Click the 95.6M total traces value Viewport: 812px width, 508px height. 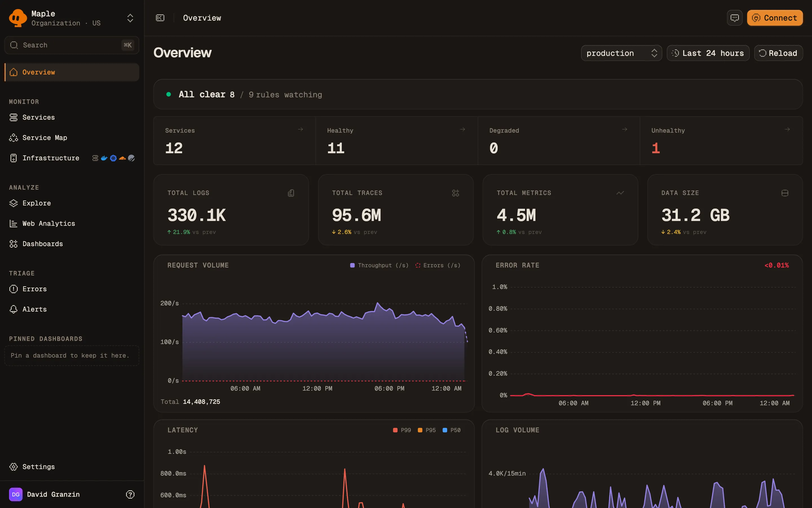pos(357,215)
